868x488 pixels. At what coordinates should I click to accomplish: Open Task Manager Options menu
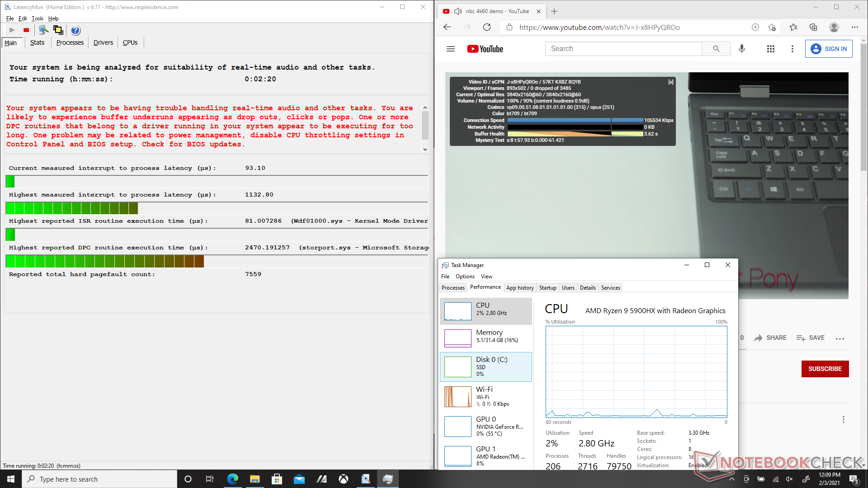(x=465, y=276)
